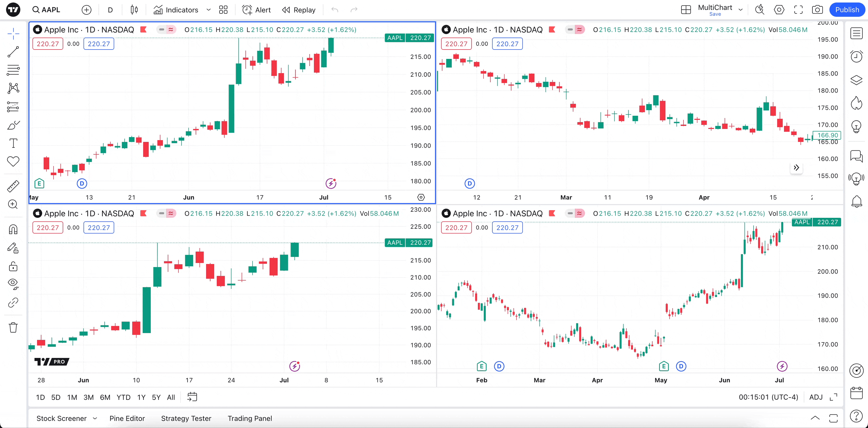Open the help center question mark
868x428 pixels.
(x=856, y=416)
